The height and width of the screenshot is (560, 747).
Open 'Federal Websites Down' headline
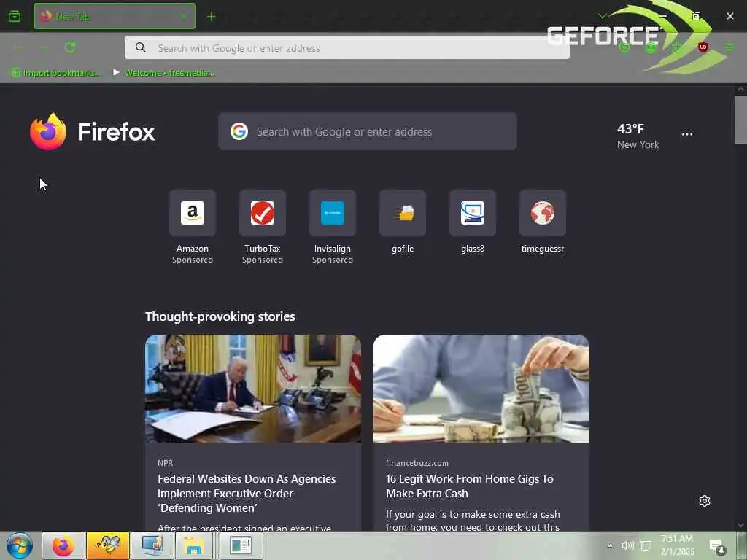pyautogui.click(x=247, y=494)
